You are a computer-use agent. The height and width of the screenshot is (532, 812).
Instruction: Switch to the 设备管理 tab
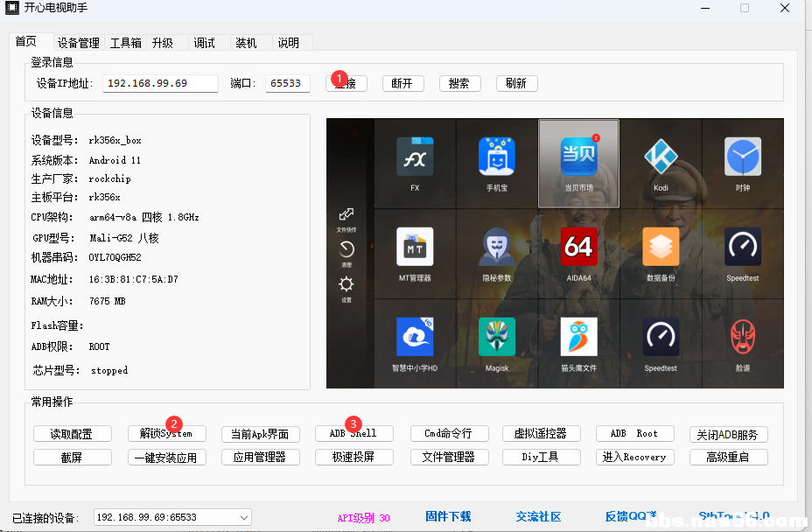(79, 43)
